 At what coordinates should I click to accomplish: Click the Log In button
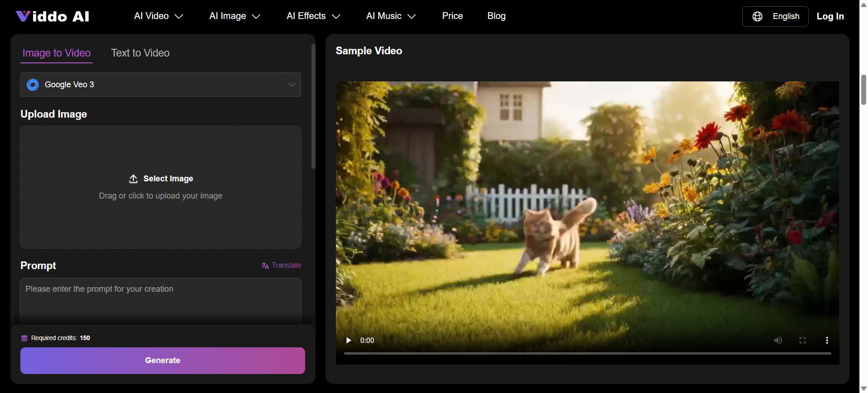pyautogui.click(x=830, y=16)
